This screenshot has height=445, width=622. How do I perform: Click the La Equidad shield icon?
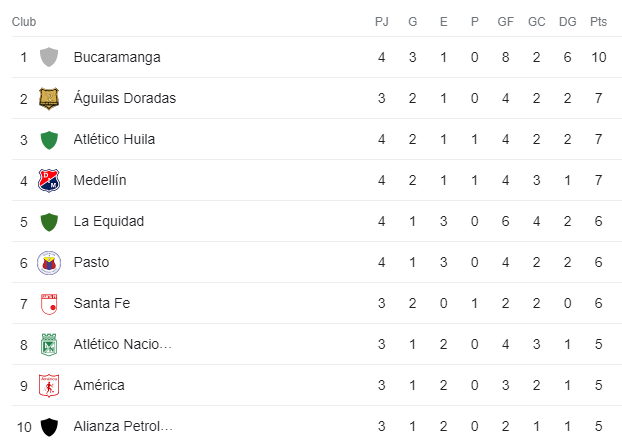point(48,221)
